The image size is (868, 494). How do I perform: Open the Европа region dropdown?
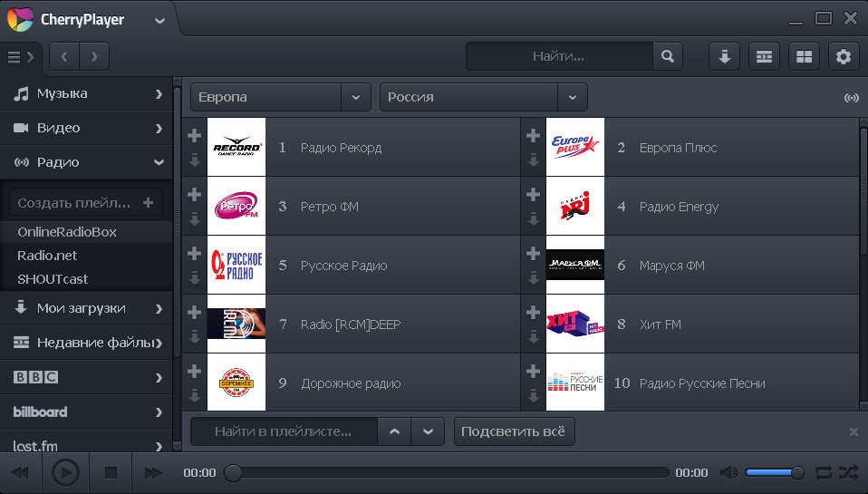(281, 97)
